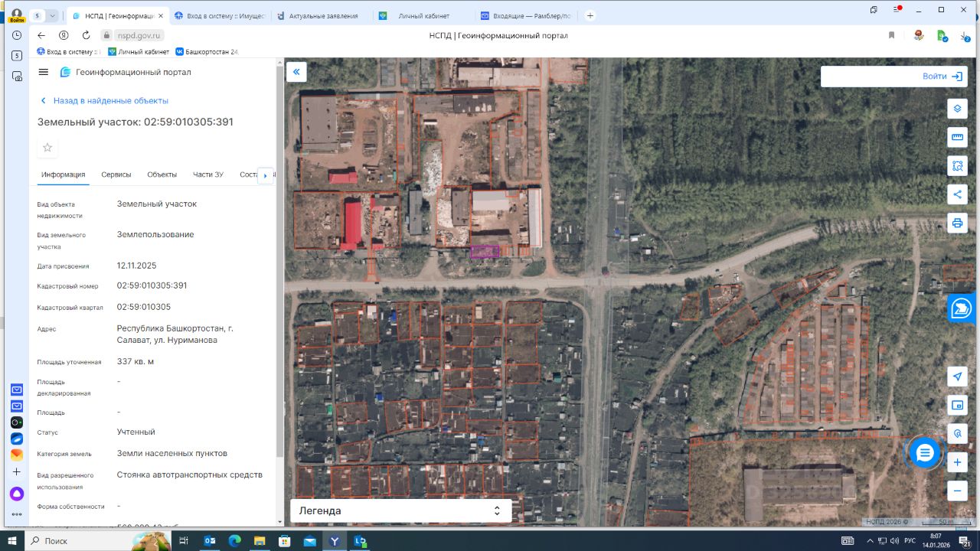Share the current map view
The height and width of the screenshot is (551, 980).
(957, 194)
